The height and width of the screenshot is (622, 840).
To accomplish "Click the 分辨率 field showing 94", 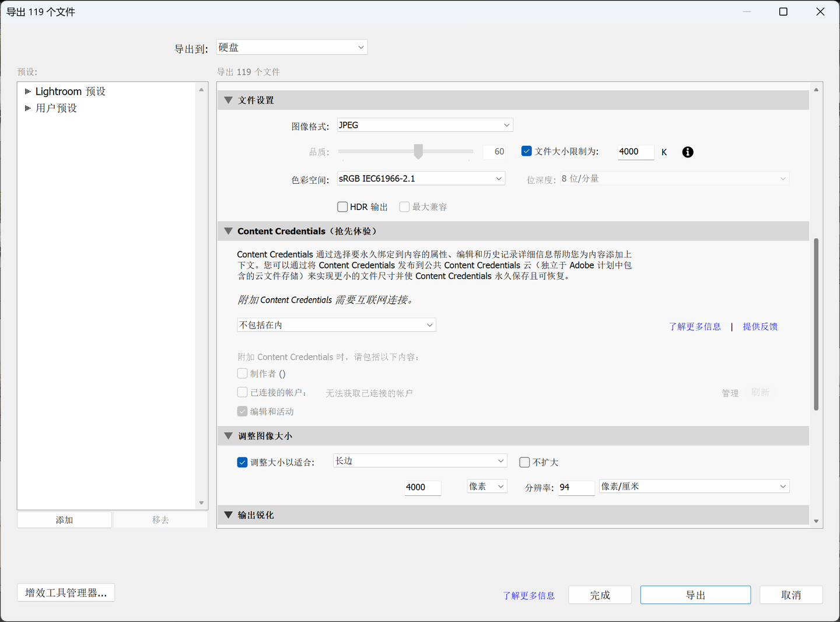I will 576,487.
